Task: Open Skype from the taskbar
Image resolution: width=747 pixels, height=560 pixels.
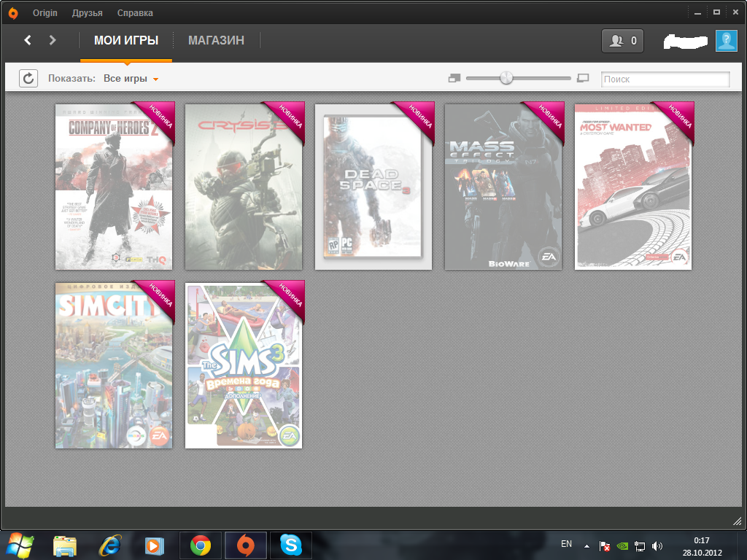Action: (290, 545)
